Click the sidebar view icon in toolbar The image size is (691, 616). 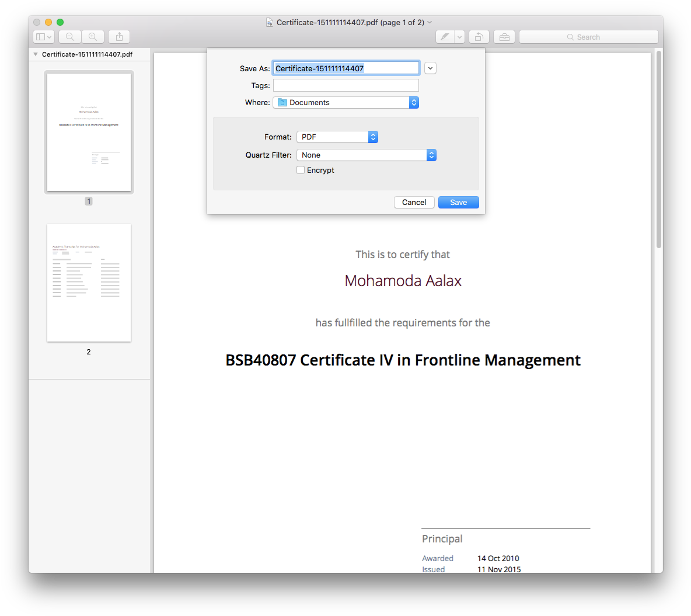[x=44, y=37]
